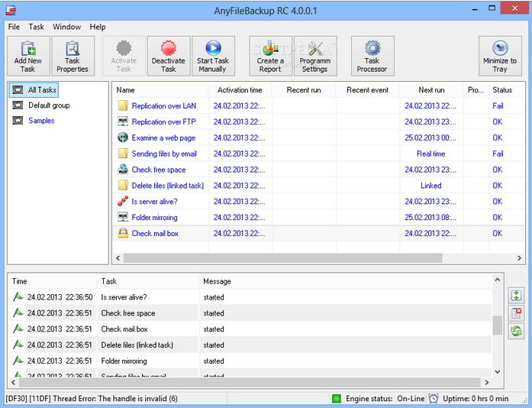Select the Samples group
The height and width of the screenshot is (408, 532).
pos(41,121)
